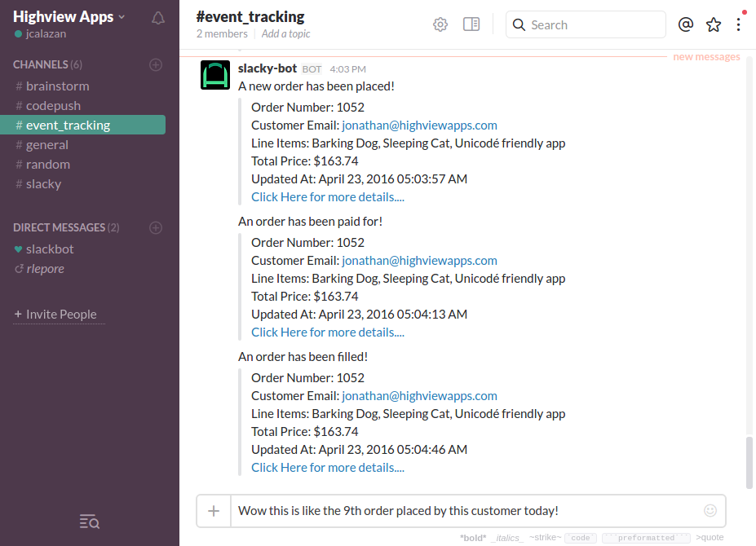Click 'Updated At: April 23, 2016 05:04:46 AM'

pos(359,450)
